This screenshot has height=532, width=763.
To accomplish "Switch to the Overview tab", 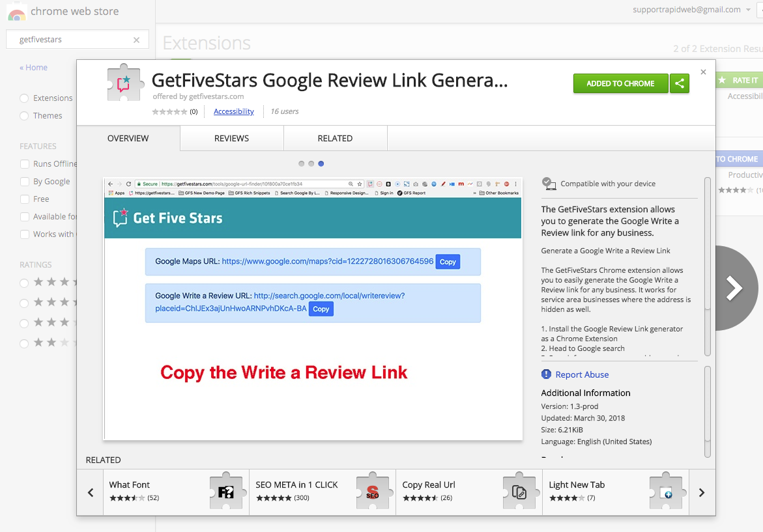I will click(x=128, y=139).
